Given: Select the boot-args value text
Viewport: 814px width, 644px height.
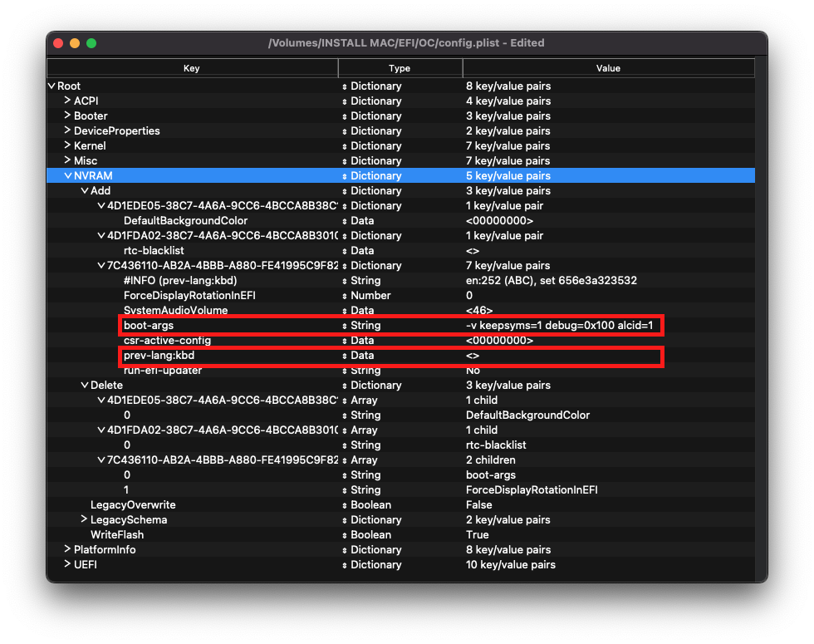Looking at the screenshot, I should [x=559, y=325].
